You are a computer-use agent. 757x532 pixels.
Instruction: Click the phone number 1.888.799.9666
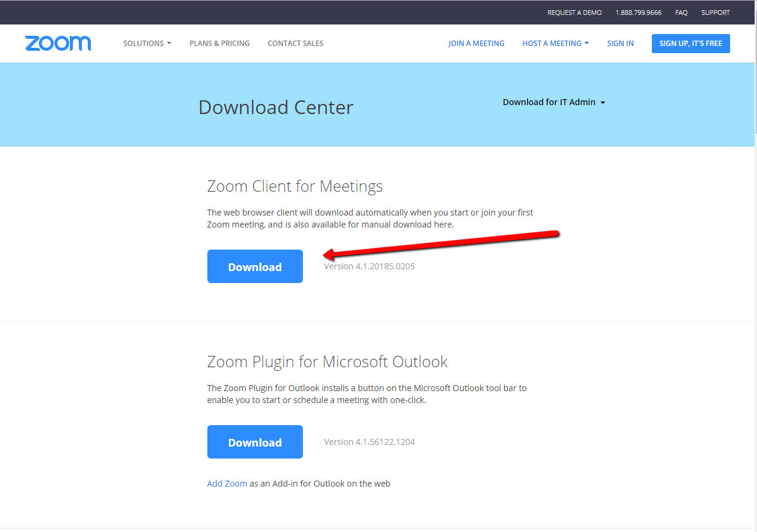(639, 13)
